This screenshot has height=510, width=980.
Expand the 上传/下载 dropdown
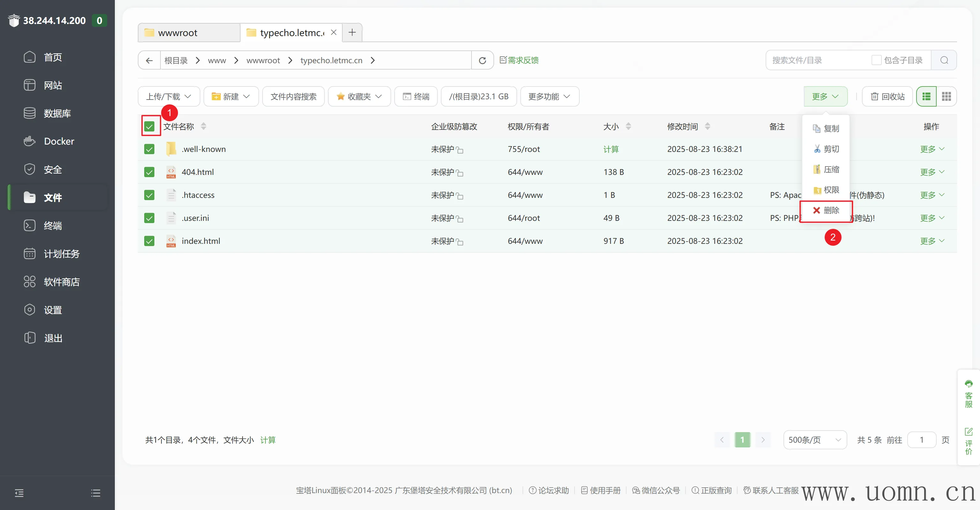point(168,96)
